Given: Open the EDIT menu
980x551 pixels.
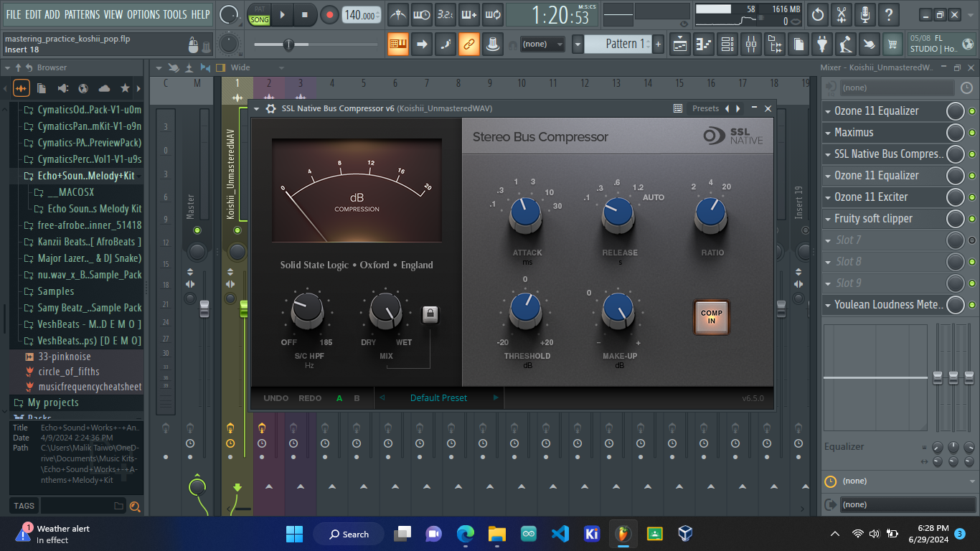Looking at the screenshot, I should pyautogui.click(x=33, y=14).
